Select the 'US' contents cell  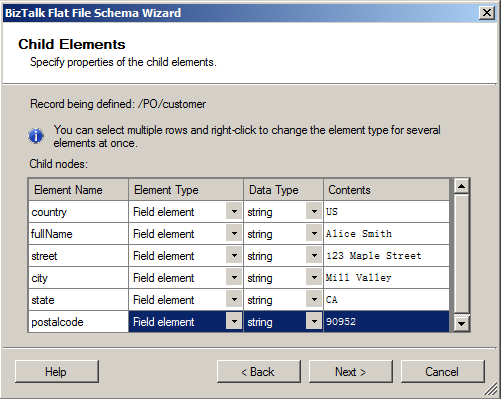click(386, 212)
